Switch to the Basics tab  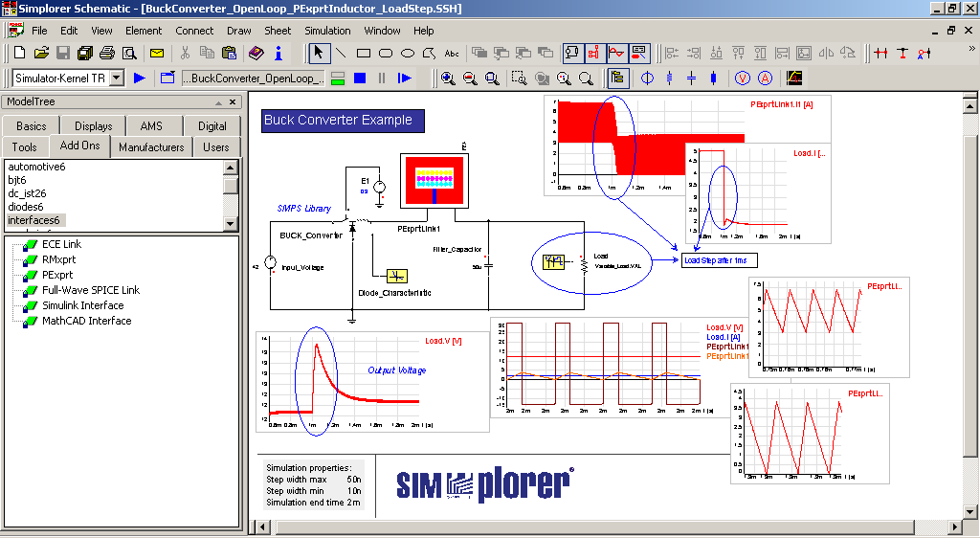32,126
